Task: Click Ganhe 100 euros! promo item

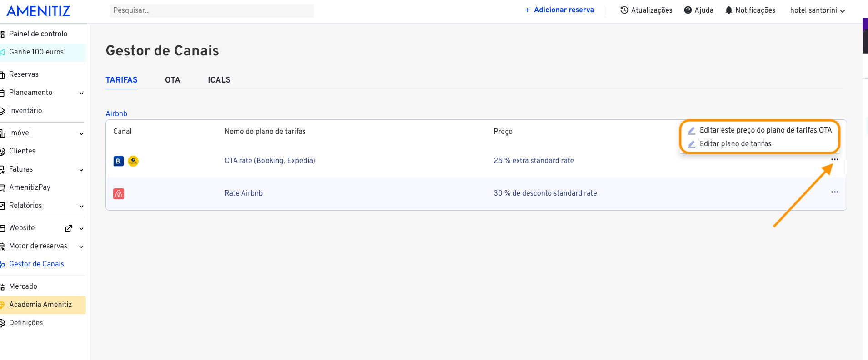Action: 42,52
